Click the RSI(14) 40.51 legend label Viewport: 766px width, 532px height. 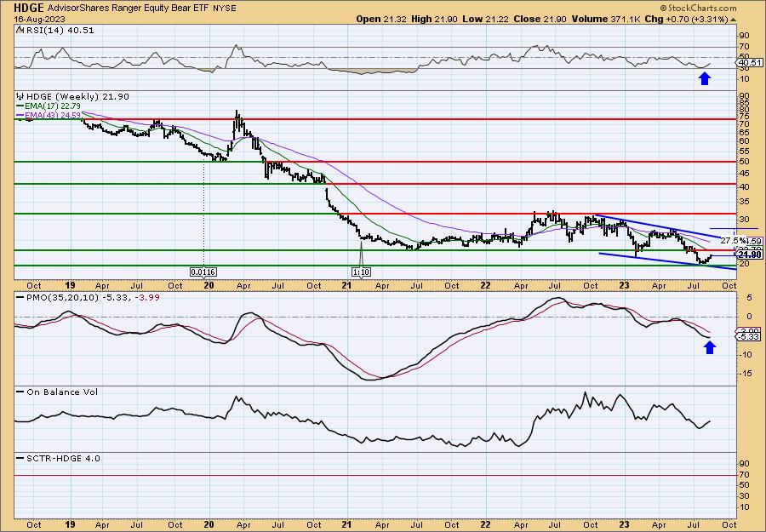pos(60,31)
